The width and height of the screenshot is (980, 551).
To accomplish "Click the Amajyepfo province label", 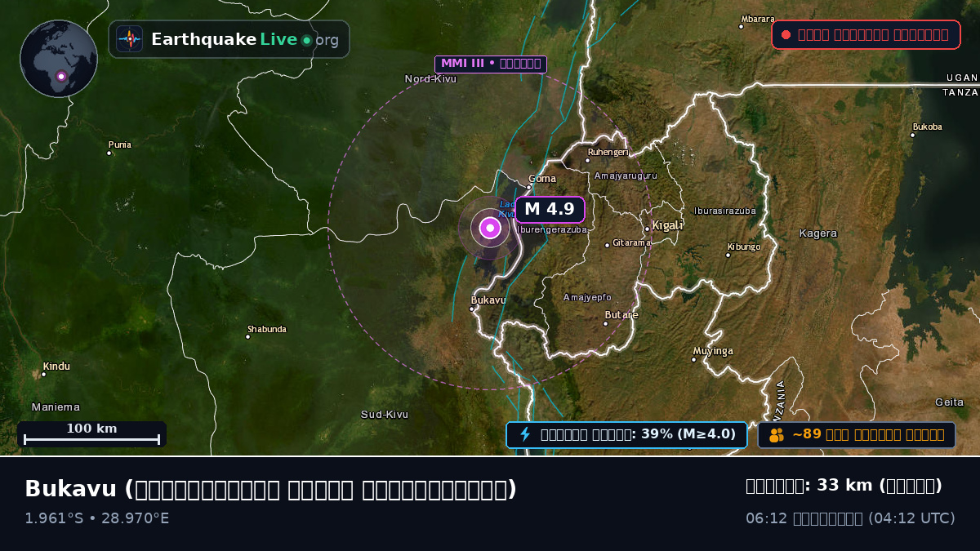I will click(587, 298).
